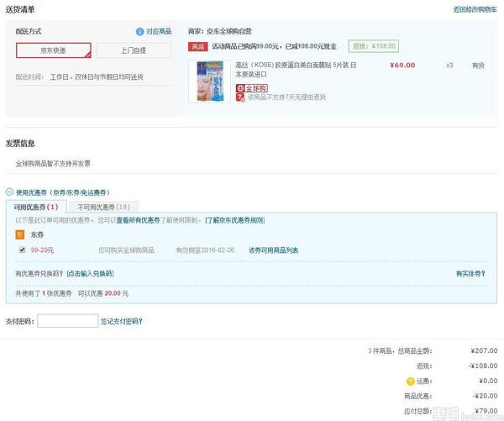This screenshot has width=504, height=421.
Task: Open 返回修改购物车 link
Action: pyautogui.click(x=475, y=9)
